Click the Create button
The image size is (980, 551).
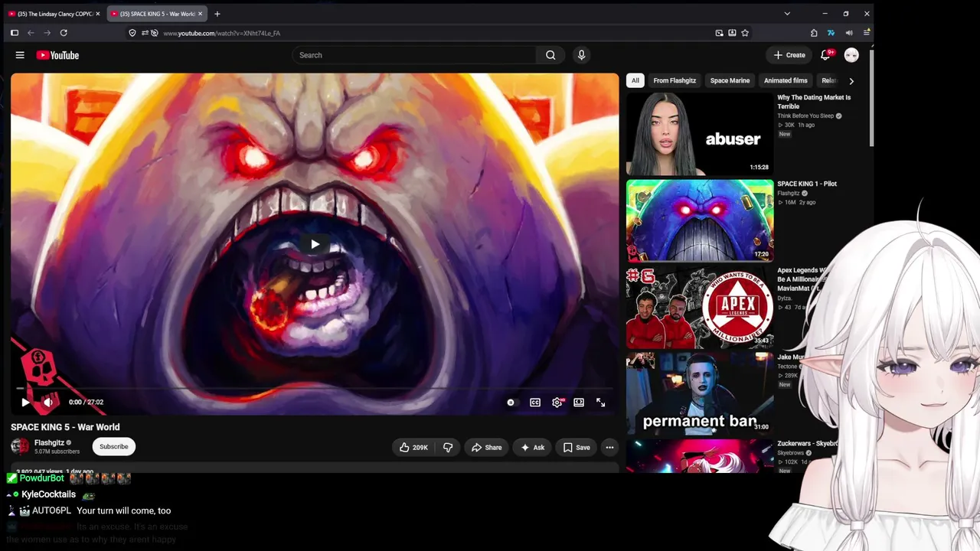[789, 55]
